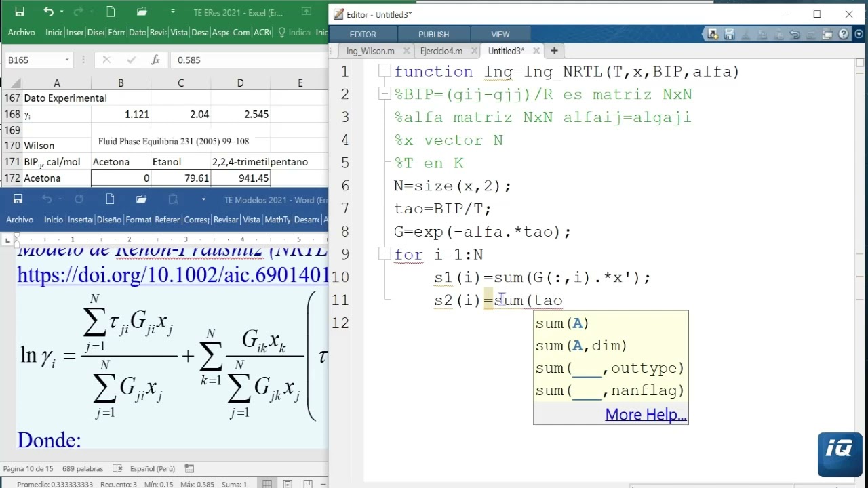Click the Word spelling check status icon
Viewport: 868px width, 488px height.
click(x=118, y=468)
